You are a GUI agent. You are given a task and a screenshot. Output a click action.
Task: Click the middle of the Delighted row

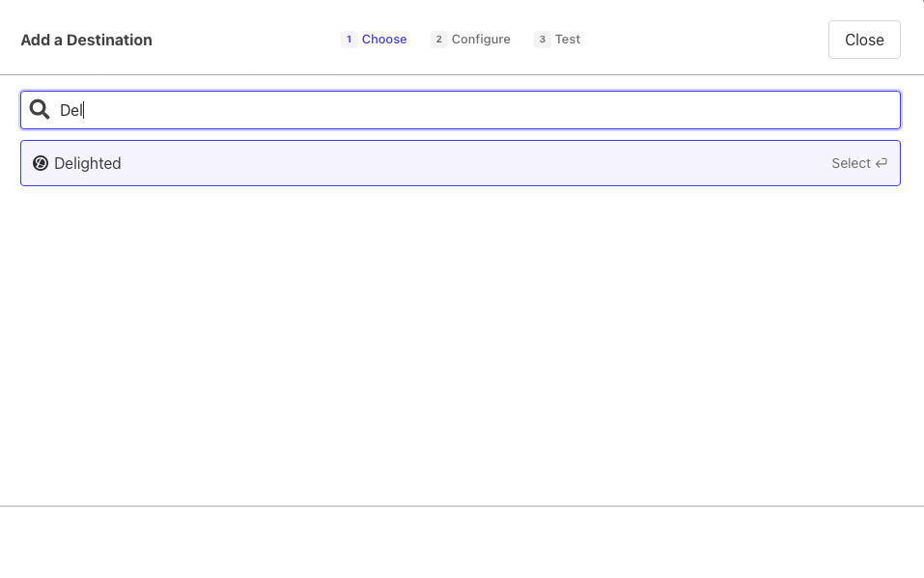(x=461, y=163)
